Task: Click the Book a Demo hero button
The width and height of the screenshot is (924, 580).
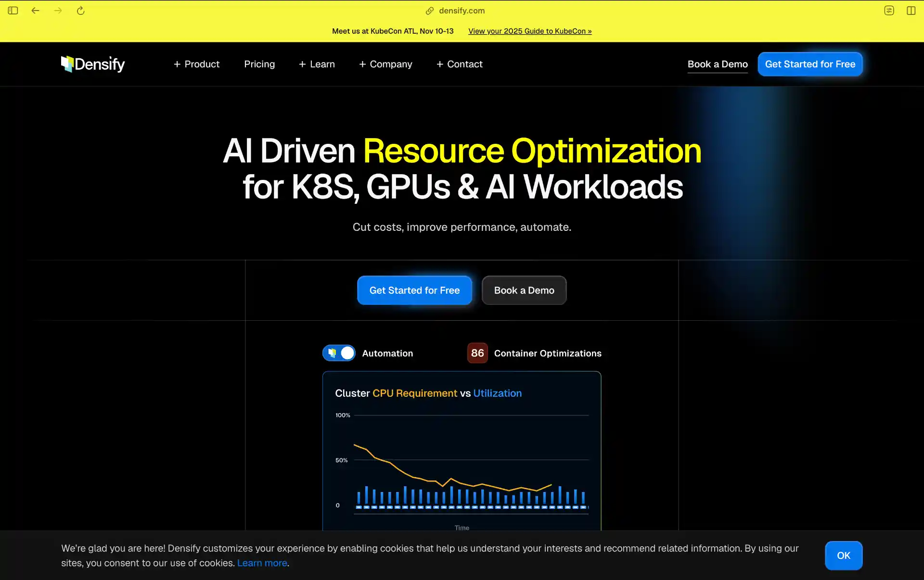Action: [524, 290]
